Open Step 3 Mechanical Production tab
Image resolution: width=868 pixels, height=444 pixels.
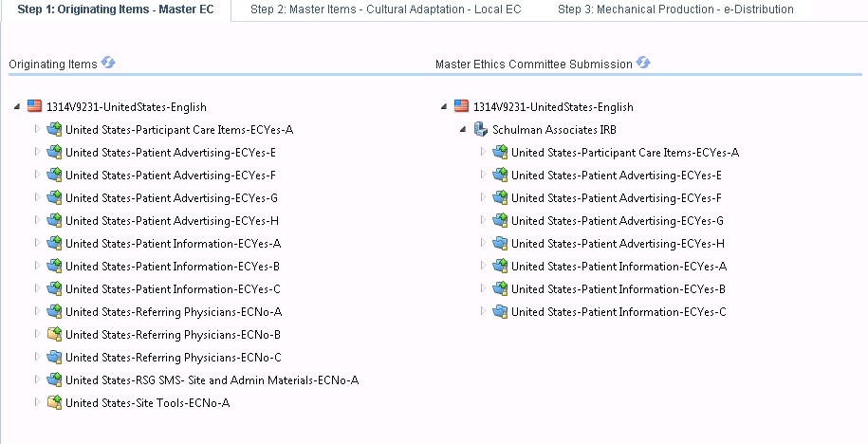click(675, 9)
